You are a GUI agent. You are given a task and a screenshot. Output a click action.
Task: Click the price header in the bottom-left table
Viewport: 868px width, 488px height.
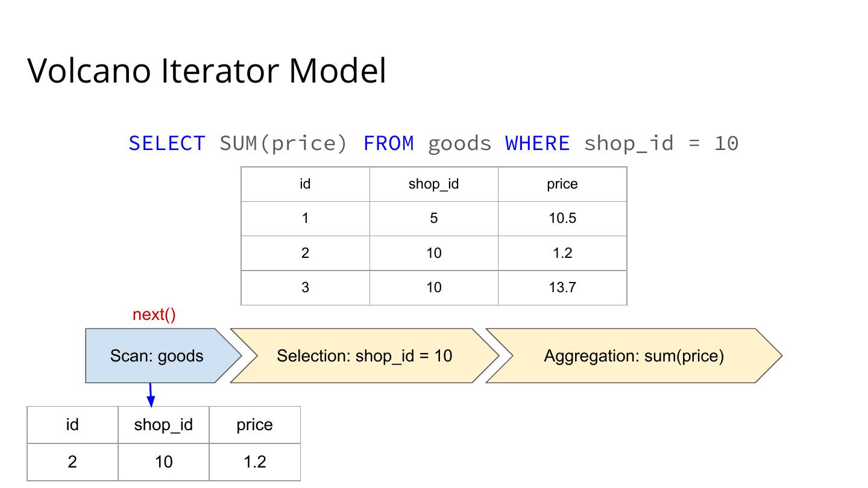pos(254,425)
